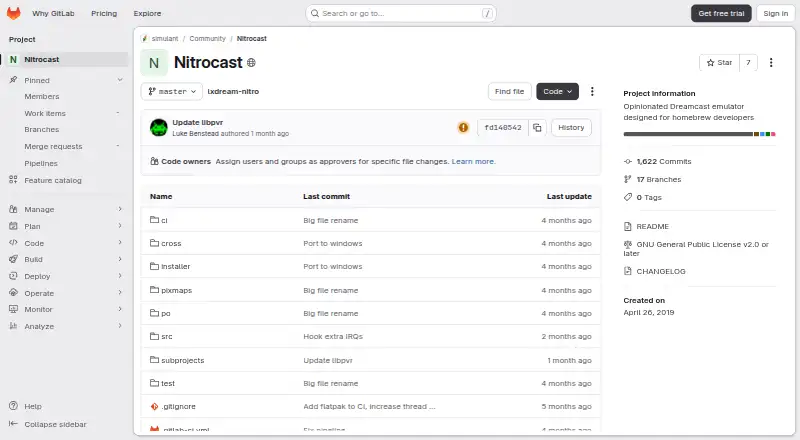Open Merge requests in the sidebar
The width and height of the screenshot is (800, 440).
pyautogui.click(x=53, y=146)
